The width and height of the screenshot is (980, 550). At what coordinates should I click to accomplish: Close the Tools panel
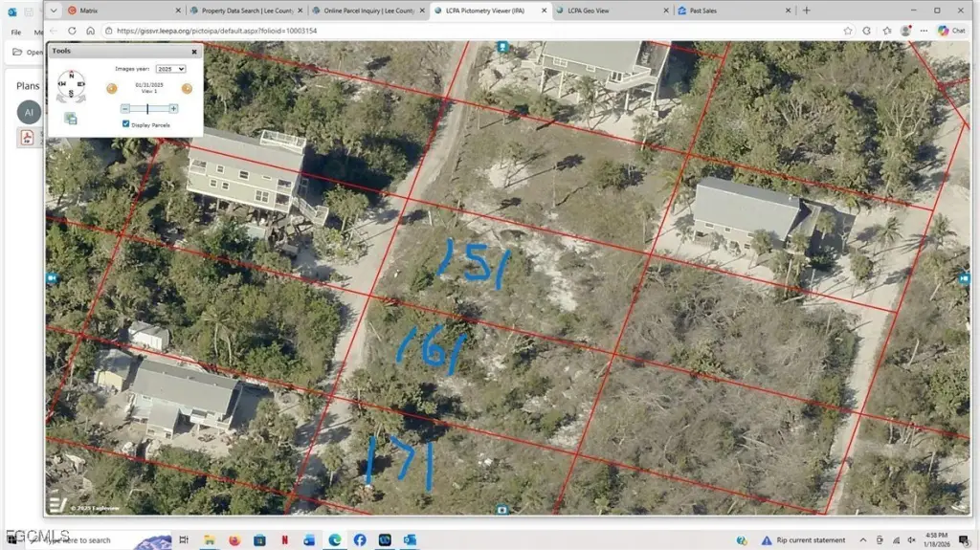[x=194, y=51]
